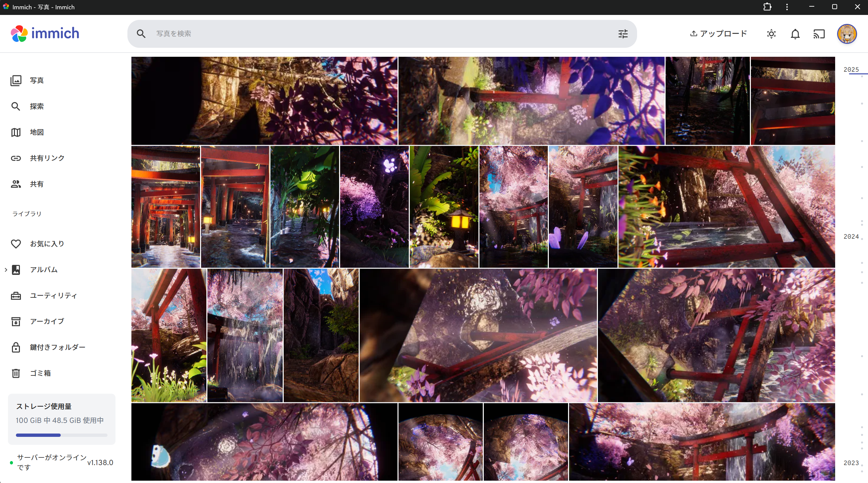Open the 鍵付きフォルダー locked folder icon

point(16,347)
